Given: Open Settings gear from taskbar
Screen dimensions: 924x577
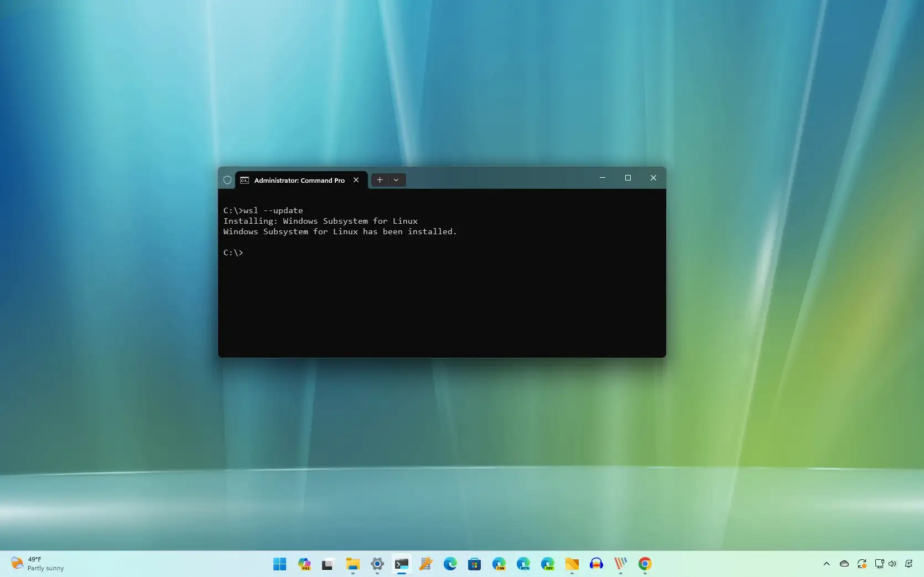Looking at the screenshot, I should coord(377,564).
